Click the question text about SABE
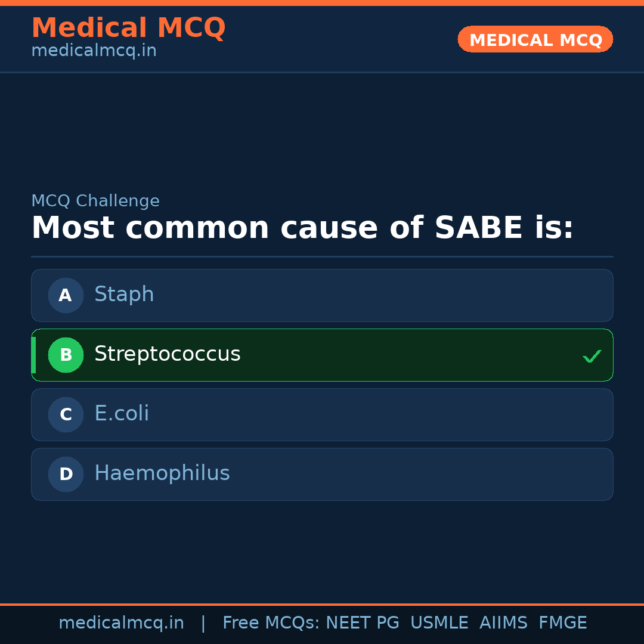 302,228
